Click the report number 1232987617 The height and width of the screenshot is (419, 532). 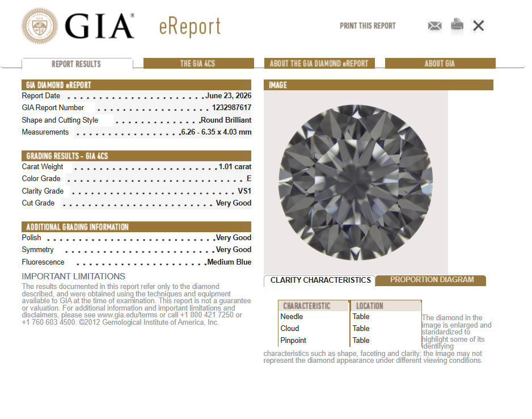tap(231, 108)
